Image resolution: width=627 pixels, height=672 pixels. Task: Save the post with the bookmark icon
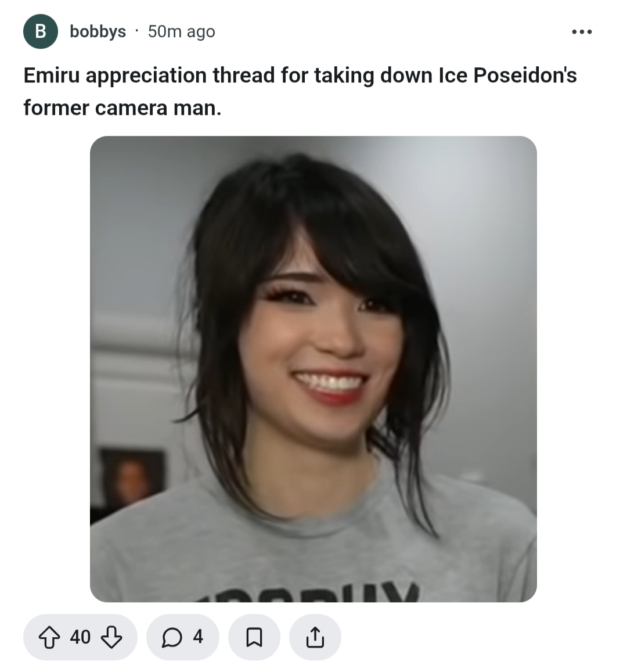[254, 637]
